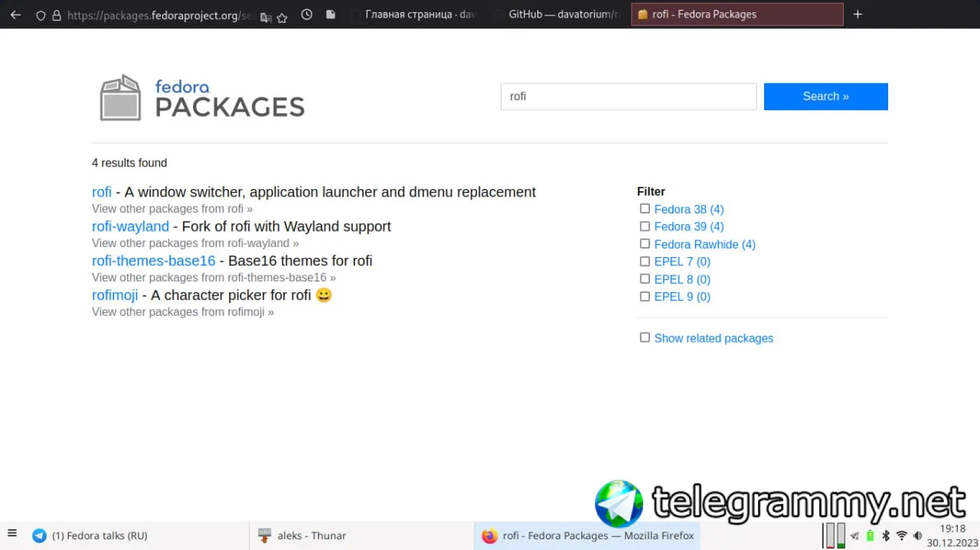This screenshot has width=980, height=550.
Task: Open the history clock icon in toolbar
Action: click(307, 15)
